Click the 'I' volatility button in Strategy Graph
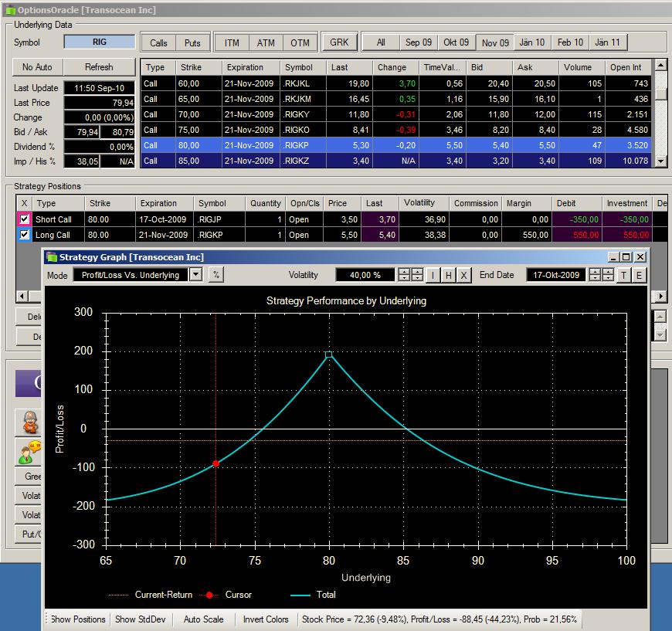Viewport: 672px width, 631px height. tap(433, 275)
